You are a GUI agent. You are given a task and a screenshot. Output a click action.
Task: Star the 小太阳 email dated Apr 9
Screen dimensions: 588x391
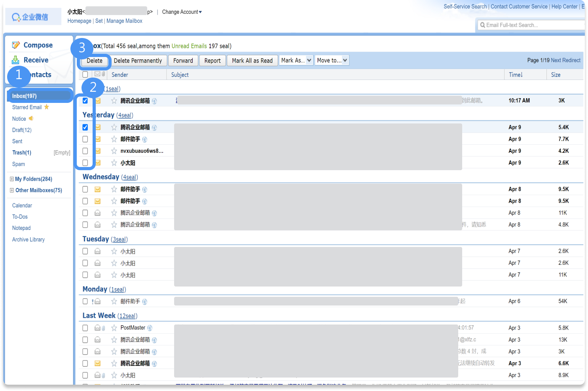[114, 163]
